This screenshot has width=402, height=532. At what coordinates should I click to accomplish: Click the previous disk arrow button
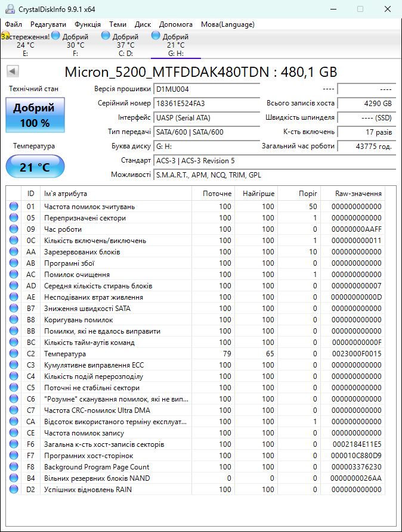(13, 71)
